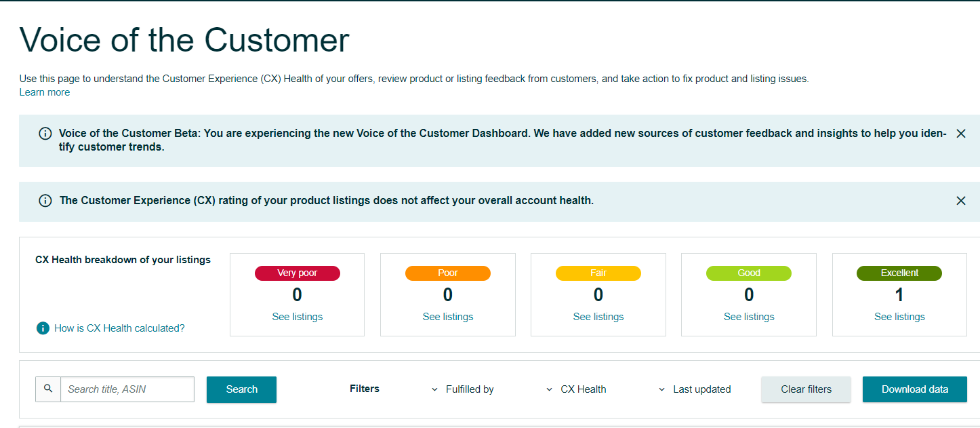See listings under Excellent rating
980x428 pixels.
899,317
